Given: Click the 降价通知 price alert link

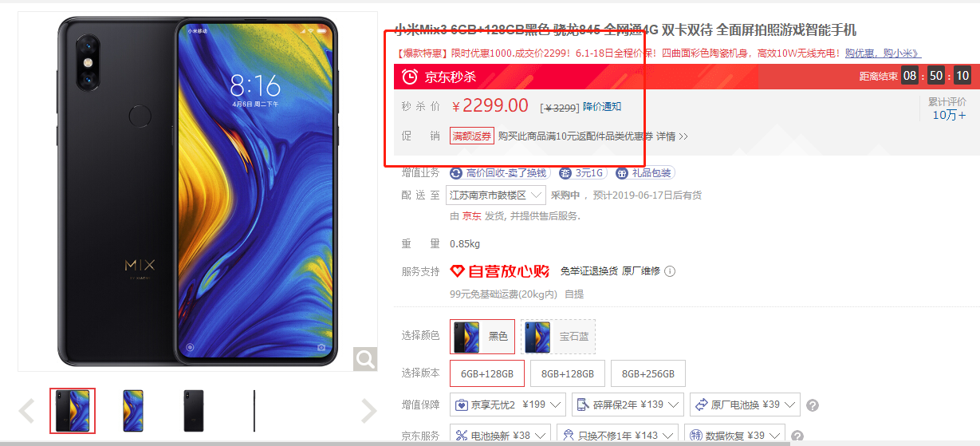Looking at the screenshot, I should 602,106.
